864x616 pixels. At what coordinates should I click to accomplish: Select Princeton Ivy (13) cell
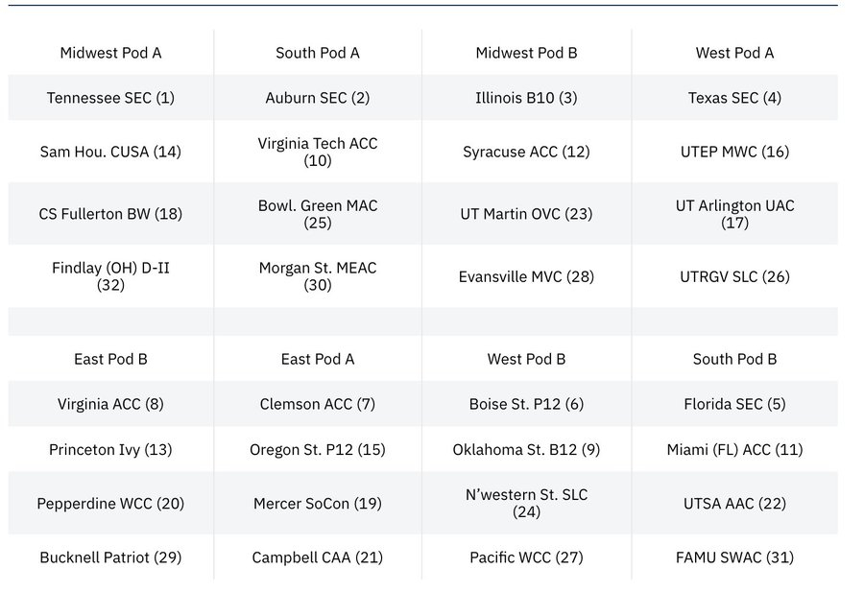coord(110,449)
